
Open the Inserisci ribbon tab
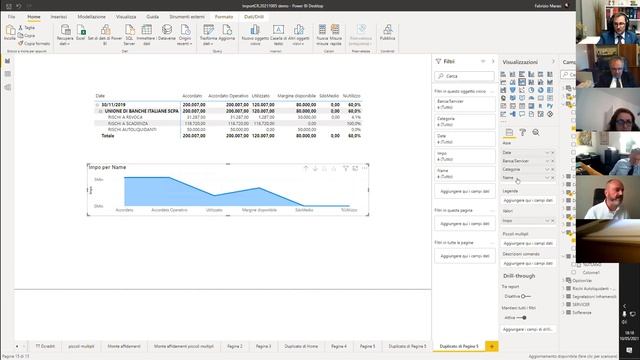click(x=59, y=17)
